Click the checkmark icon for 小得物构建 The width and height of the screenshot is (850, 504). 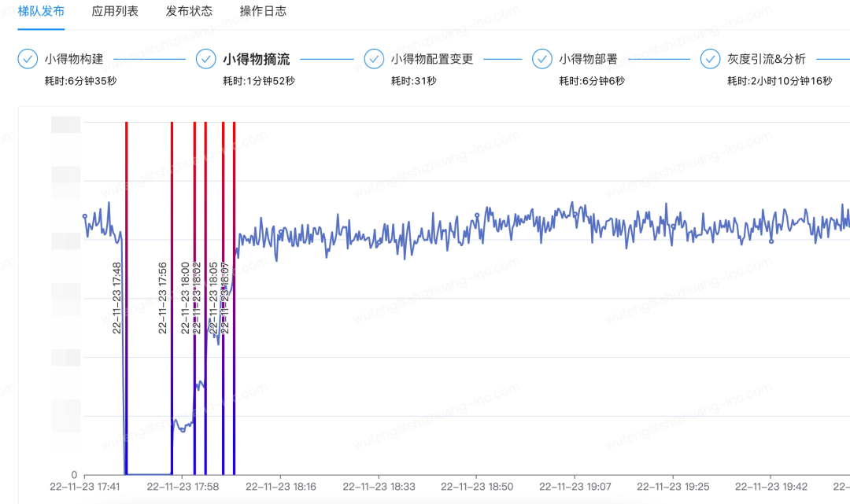[x=28, y=59]
